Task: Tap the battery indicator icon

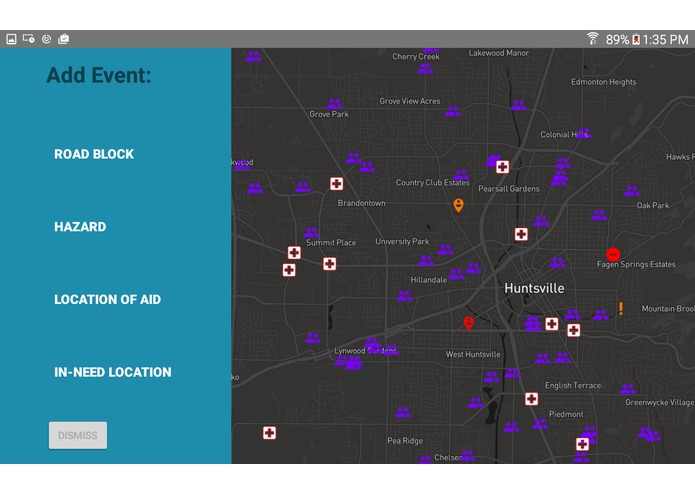Action: (x=636, y=39)
